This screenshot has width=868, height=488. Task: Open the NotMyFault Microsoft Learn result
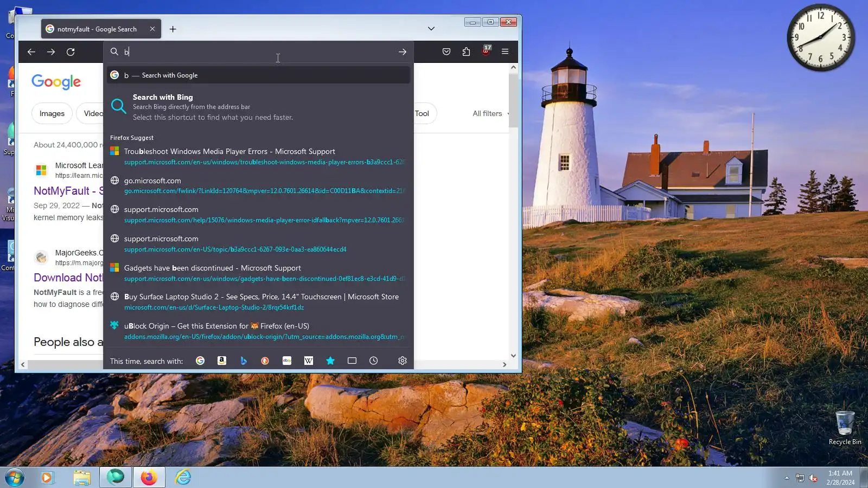point(68,191)
